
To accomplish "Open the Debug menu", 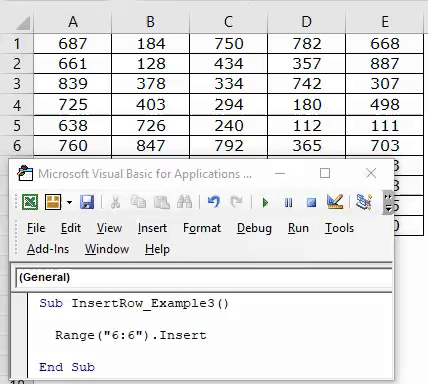I will tap(254, 228).
